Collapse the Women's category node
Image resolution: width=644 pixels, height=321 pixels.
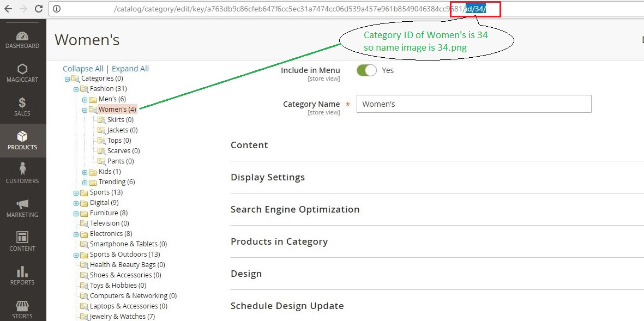click(85, 110)
